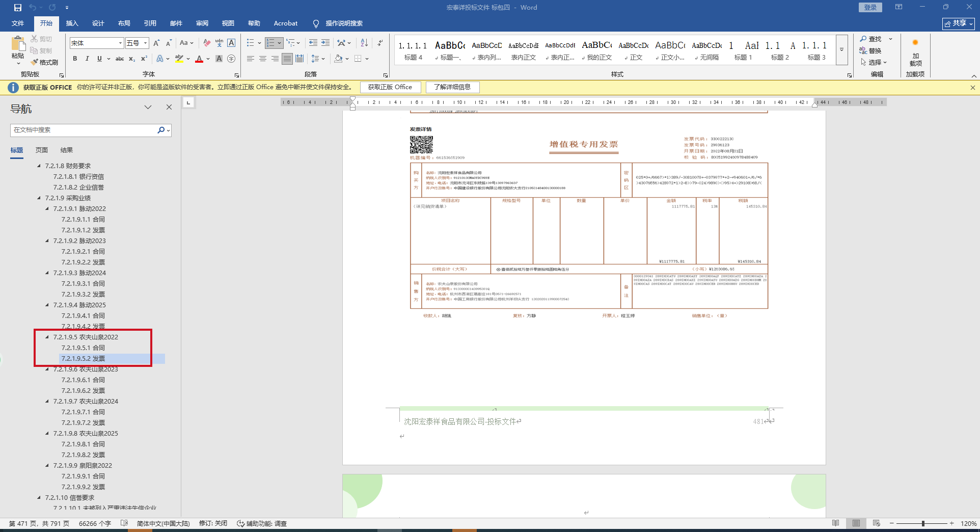This screenshot has width=980, height=532.
Task: Apply the red font color button
Action: coord(199,59)
